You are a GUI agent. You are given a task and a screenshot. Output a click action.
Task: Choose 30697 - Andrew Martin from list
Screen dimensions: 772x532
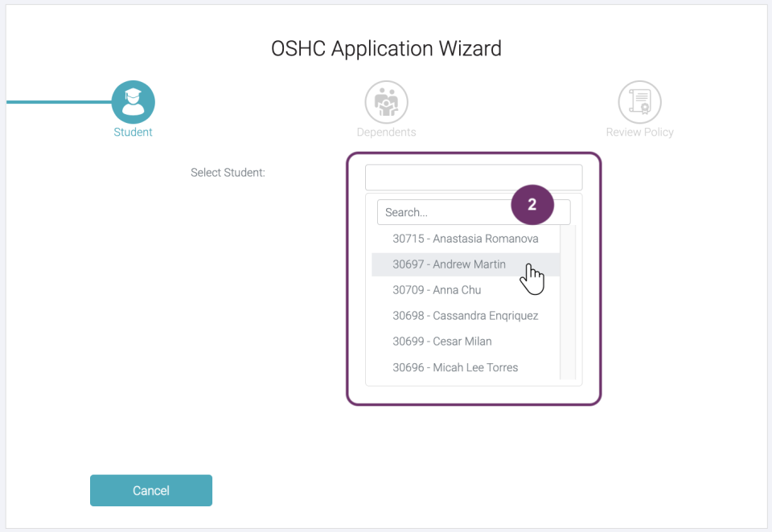[x=449, y=264]
